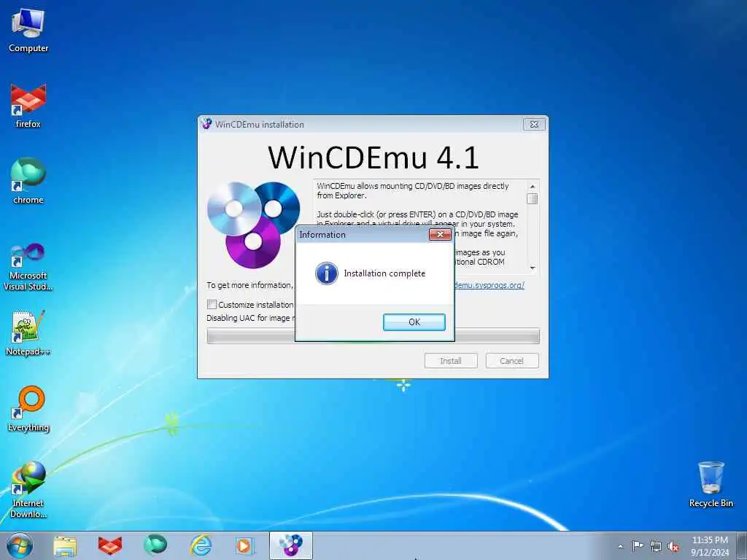Image resolution: width=747 pixels, height=560 pixels.
Task: Select the Recycle Bin icon
Action: (711, 484)
